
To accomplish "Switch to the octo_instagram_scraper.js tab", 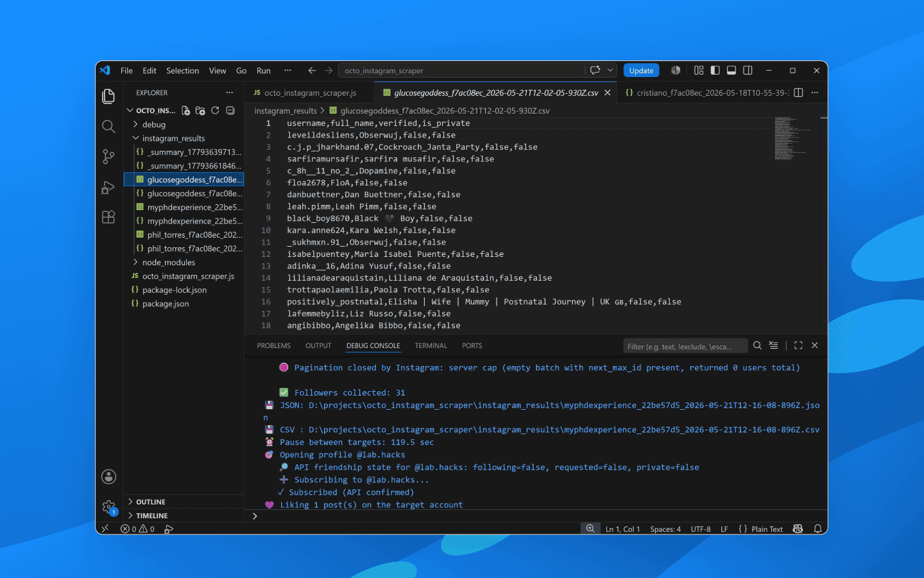I will tap(310, 92).
